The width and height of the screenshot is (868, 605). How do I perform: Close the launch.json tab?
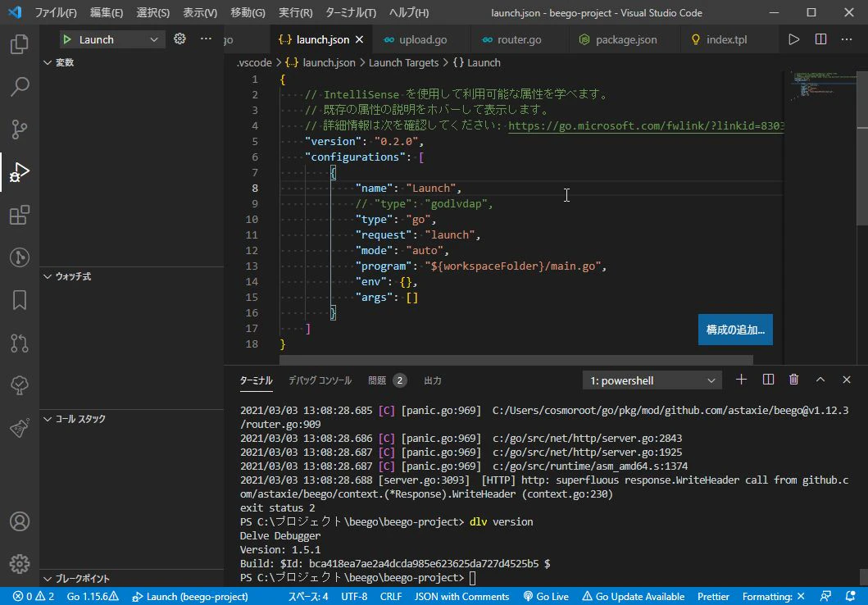(360, 39)
